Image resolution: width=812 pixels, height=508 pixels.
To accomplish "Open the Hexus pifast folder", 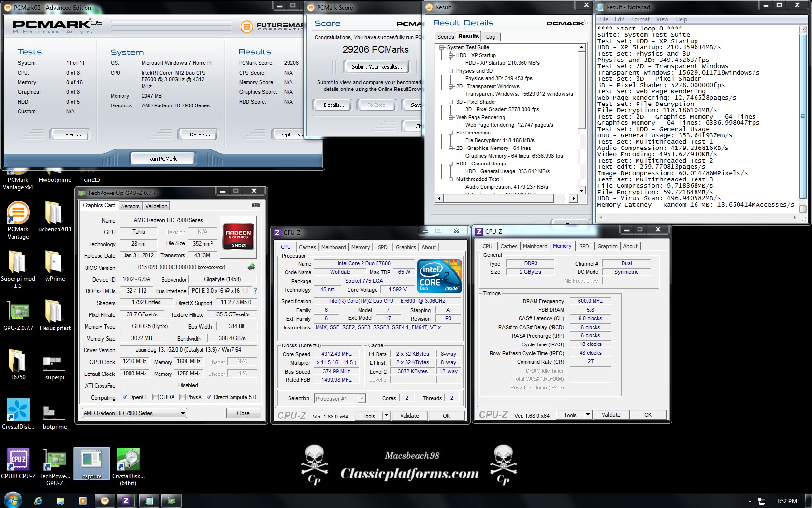I will tap(55, 315).
